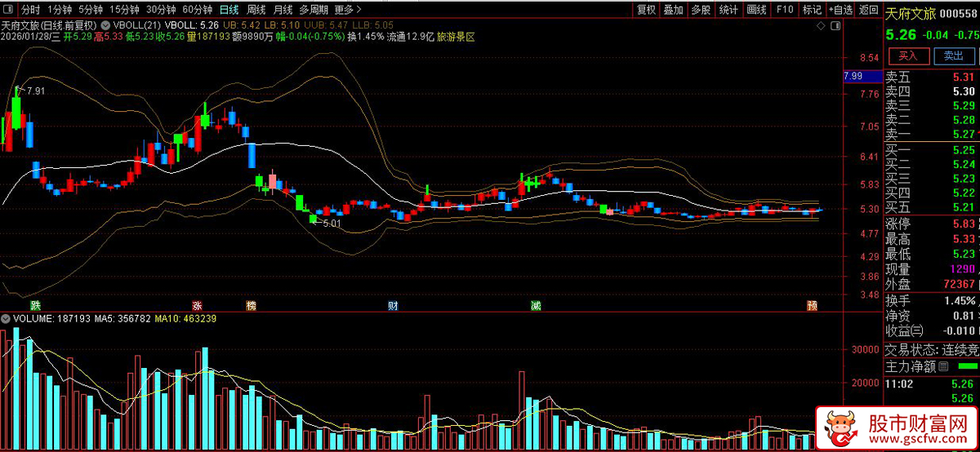
Task: Click the 涨停 value 5.83
Action: tap(963, 224)
